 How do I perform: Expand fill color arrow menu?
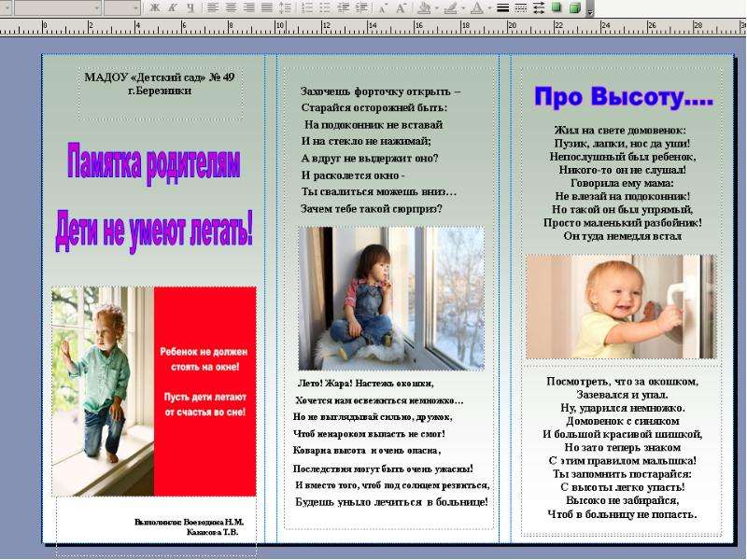(436, 8)
